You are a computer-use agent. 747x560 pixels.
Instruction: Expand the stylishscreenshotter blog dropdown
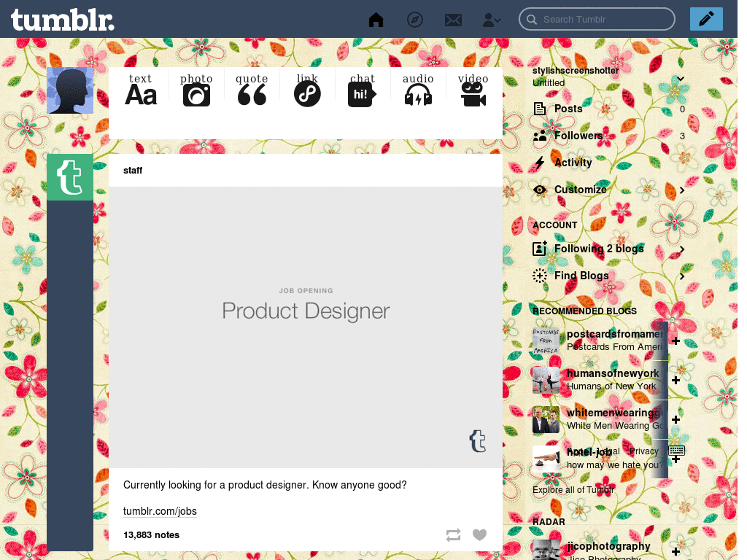point(681,79)
